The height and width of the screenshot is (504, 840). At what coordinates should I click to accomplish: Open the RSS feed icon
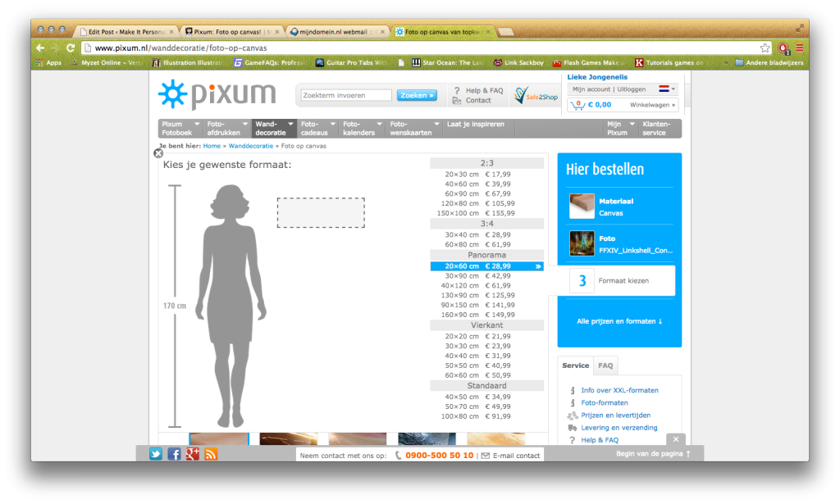click(x=211, y=454)
